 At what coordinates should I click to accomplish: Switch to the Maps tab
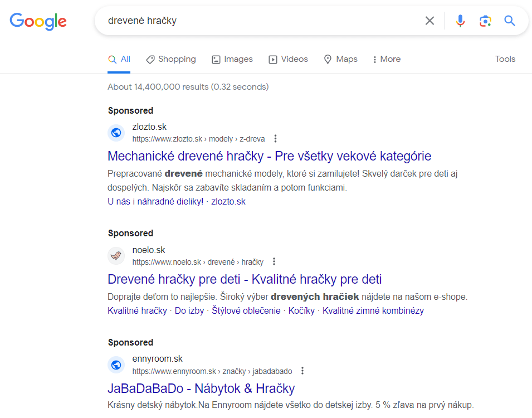click(340, 60)
